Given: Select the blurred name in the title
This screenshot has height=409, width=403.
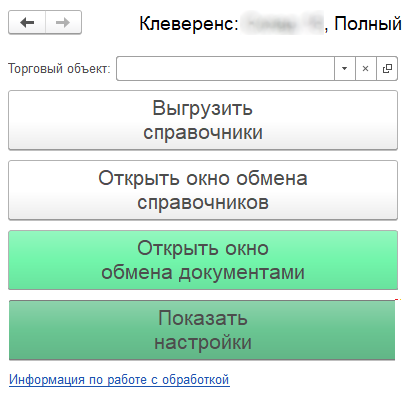Looking at the screenshot, I should [282, 23].
